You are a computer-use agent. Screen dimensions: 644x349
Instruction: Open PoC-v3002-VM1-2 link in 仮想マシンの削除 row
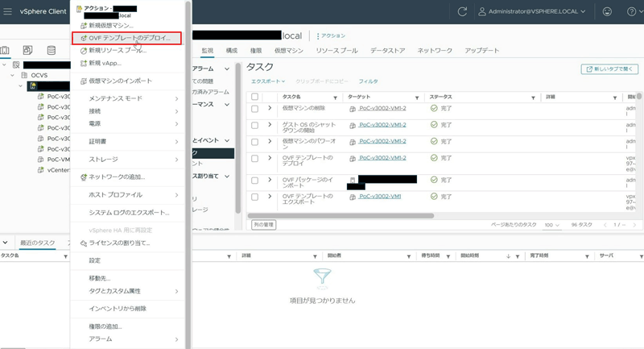(382, 108)
